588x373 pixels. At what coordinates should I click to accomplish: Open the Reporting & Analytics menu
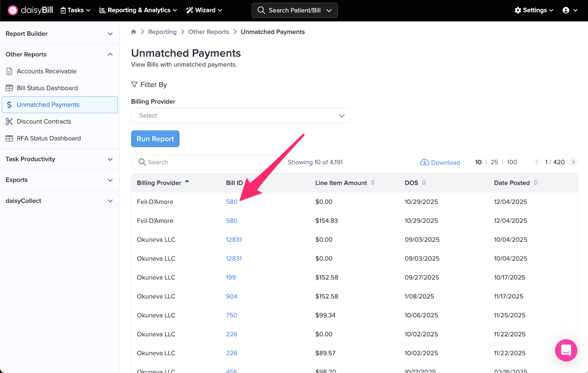point(138,10)
